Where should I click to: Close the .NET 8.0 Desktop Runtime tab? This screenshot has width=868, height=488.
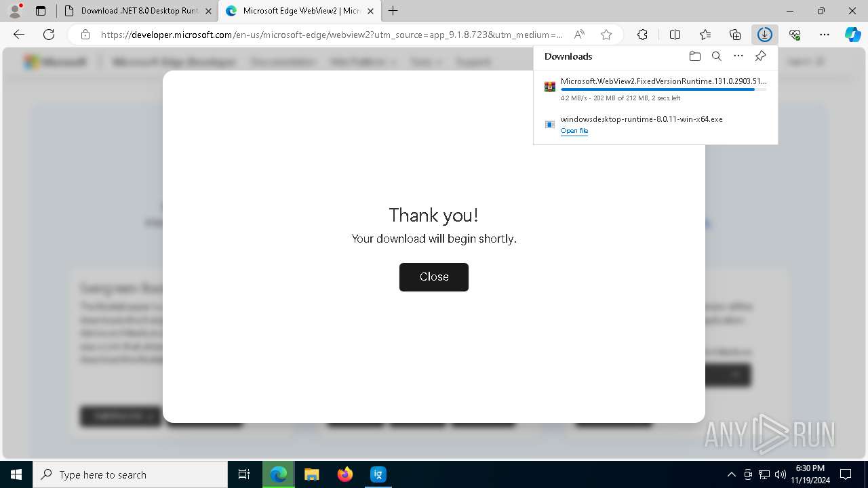click(x=208, y=11)
